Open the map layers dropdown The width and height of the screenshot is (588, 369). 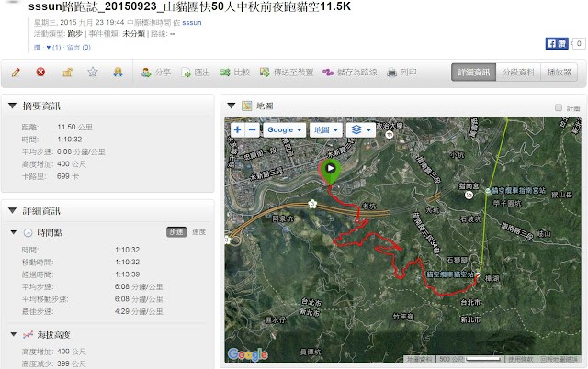click(x=361, y=130)
